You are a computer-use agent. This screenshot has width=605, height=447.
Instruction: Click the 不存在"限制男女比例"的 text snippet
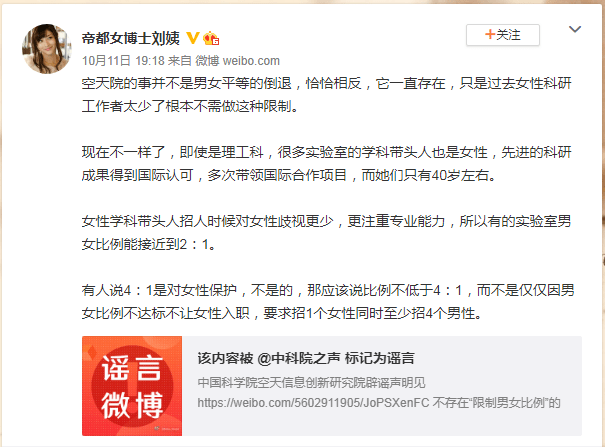[x=497, y=403]
